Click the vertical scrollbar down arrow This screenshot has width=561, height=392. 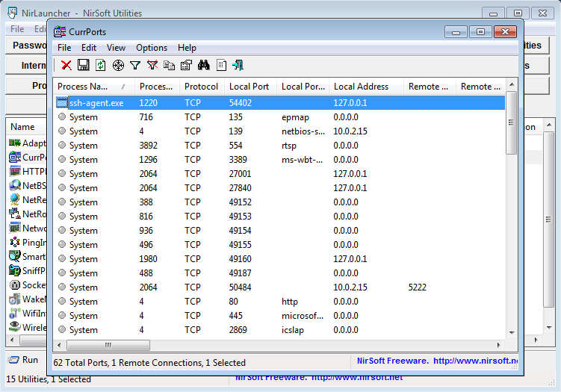512,332
